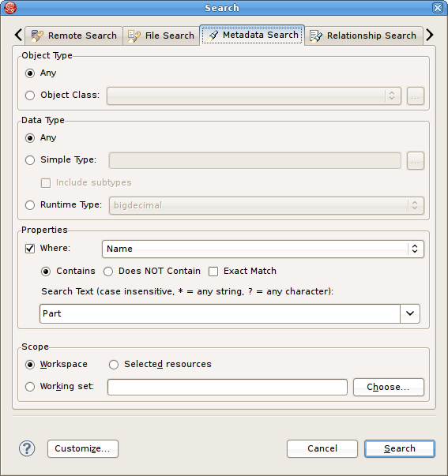Screen dimensions: 448x476
Task: Click the Metadata Search flashlight icon
Action: click(x=212, y=36)
